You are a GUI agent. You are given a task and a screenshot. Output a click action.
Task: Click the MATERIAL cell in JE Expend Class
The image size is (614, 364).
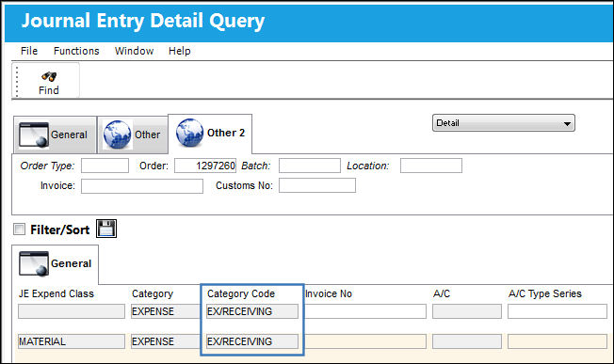pyautogui.click(x=72, y=341)
